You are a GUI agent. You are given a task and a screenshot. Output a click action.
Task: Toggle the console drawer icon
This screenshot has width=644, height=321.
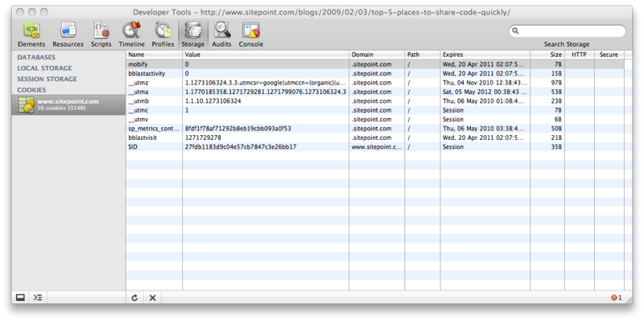[38, 298]
